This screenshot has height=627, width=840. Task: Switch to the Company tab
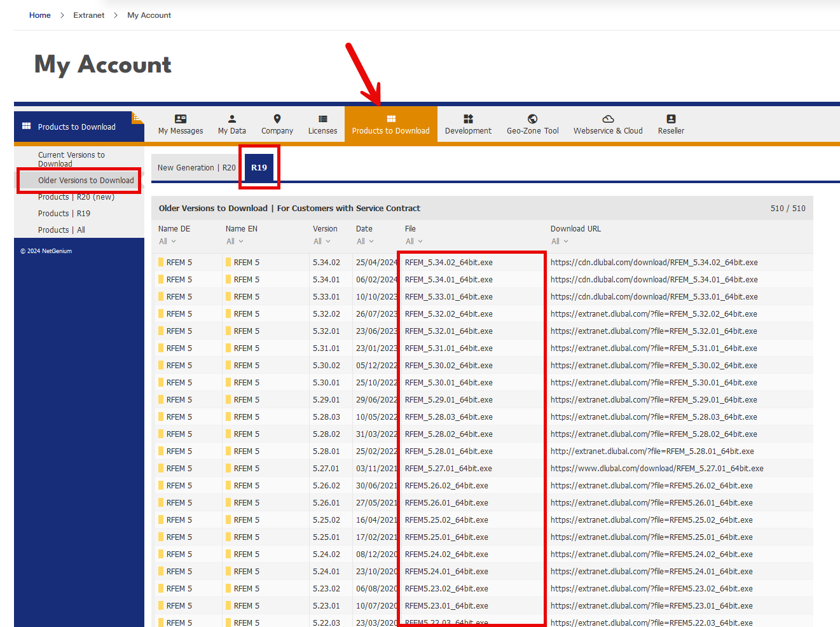[277, 124]
